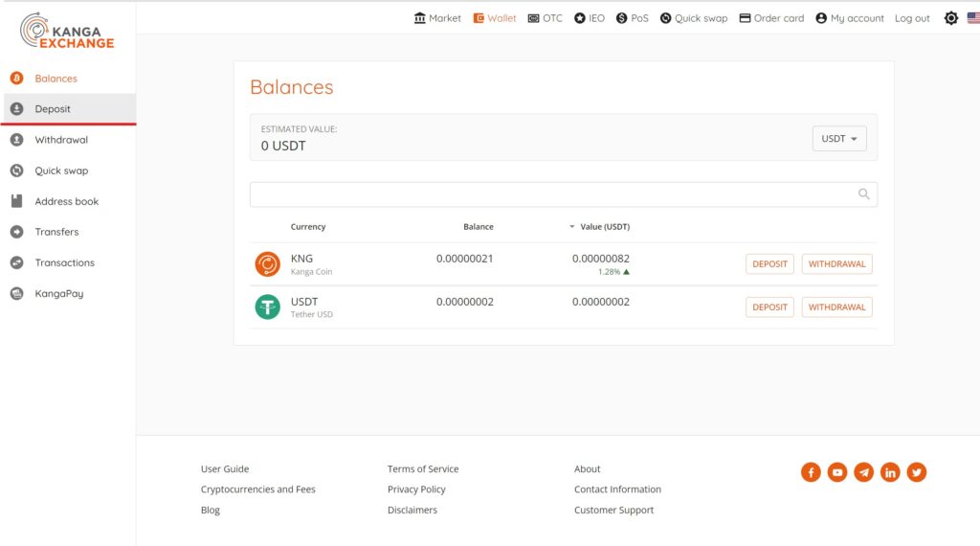Image resolution: width=980 pixels, height=546 pixels.
Task: Open the YouTube social icon
Action: [837, 472]
